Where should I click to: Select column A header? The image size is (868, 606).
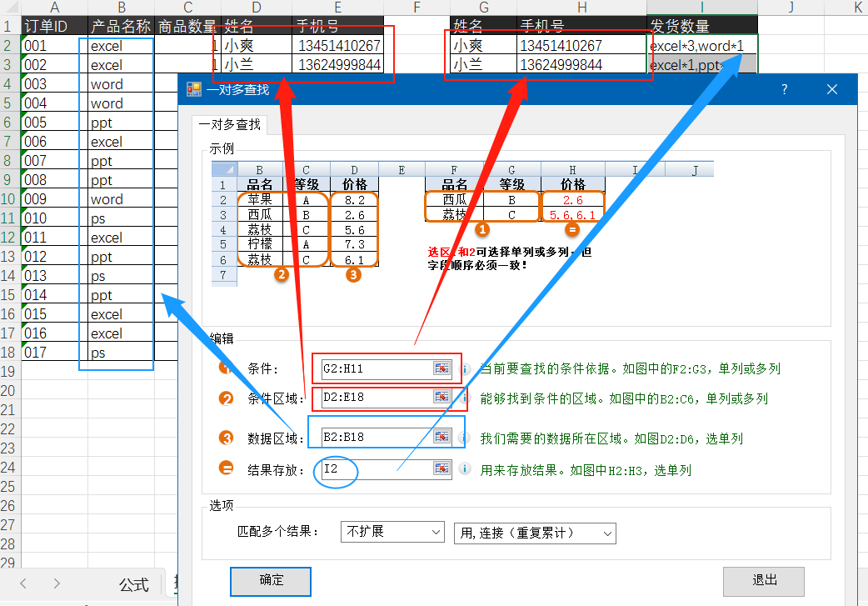tap(54, 8)
